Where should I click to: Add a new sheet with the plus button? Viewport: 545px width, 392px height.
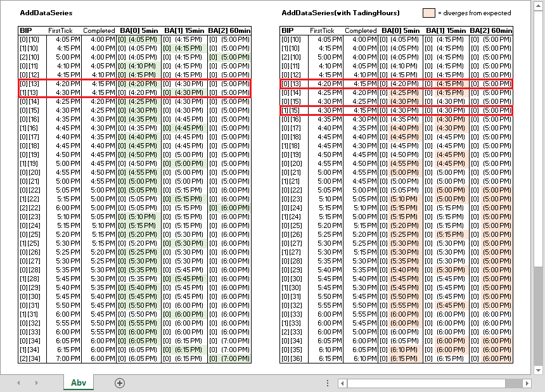[x=120, y=383]
